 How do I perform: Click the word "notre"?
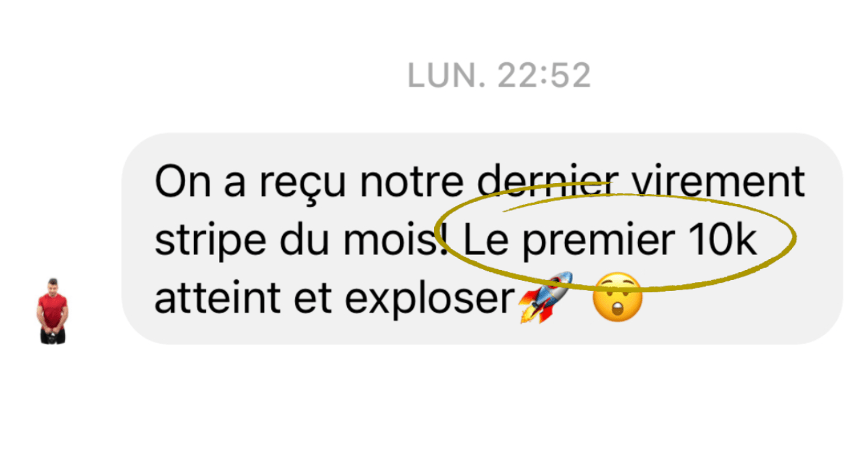[x=412, y=182]
